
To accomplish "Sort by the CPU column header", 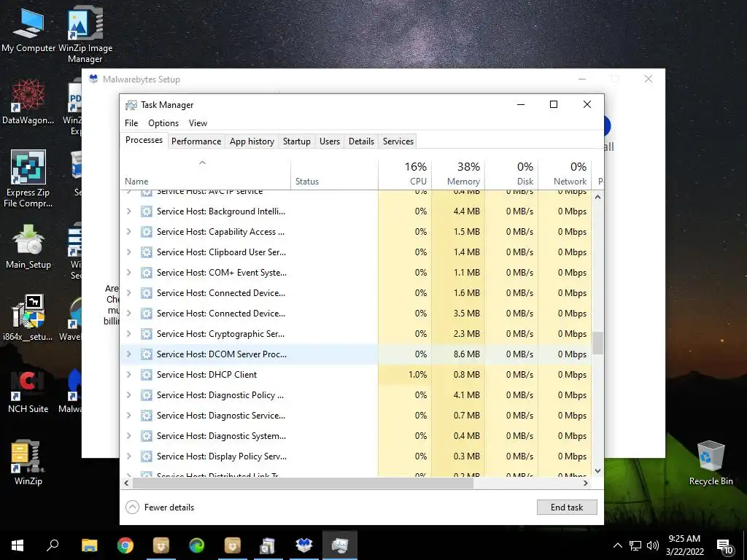I will (405, 174).
